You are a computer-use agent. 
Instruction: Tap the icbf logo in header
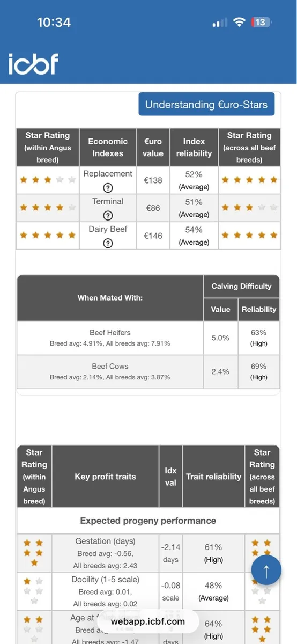(33, 64)
